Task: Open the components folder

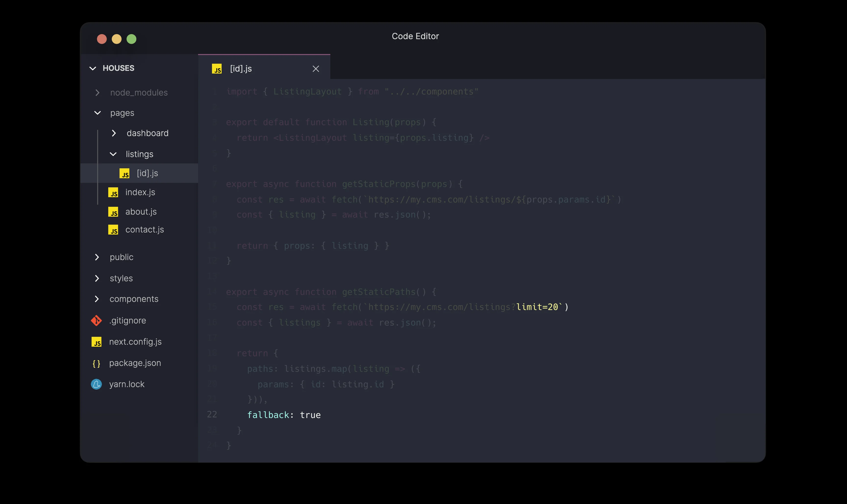Action: 134,299
